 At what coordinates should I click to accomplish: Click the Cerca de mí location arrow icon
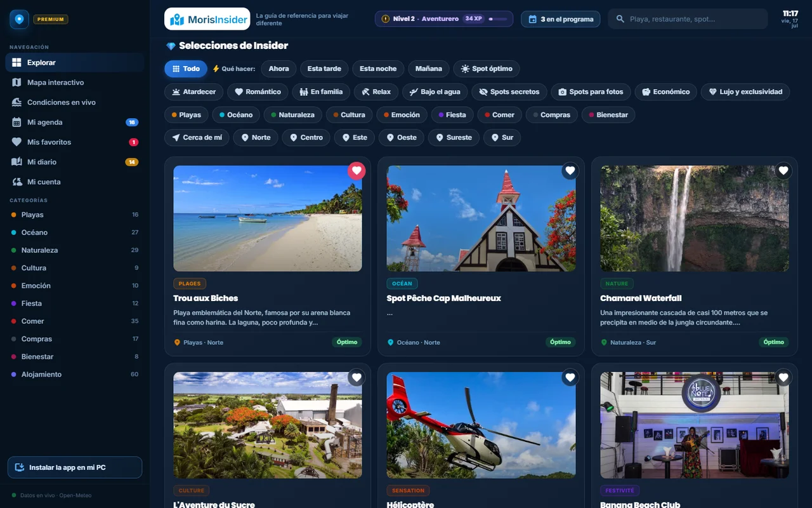click(x=175, y=138)
